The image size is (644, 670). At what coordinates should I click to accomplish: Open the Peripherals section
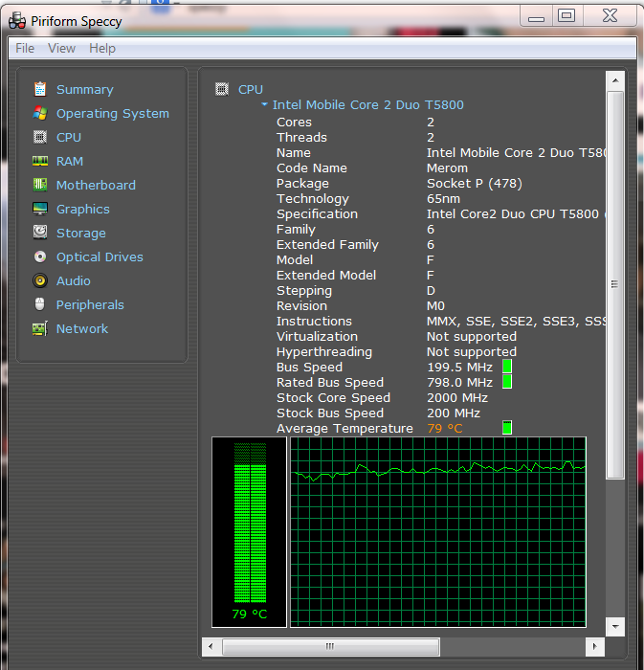tap(90, 305)
